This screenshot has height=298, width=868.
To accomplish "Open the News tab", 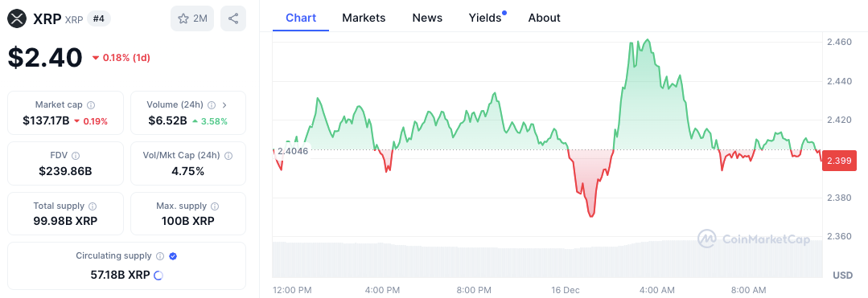I will tap(427, 18).
